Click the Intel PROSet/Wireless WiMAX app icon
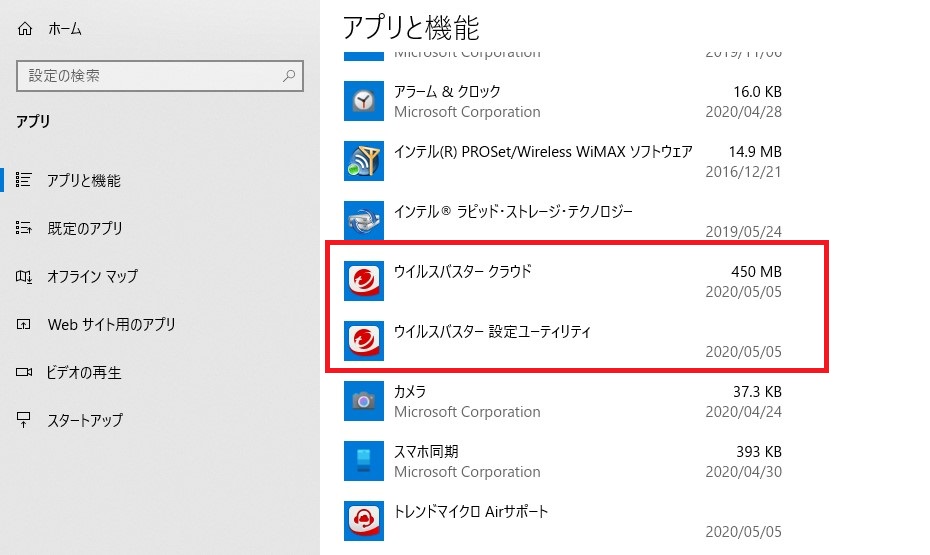The height and width of the screenshot is (555, 930). [364, 161]
